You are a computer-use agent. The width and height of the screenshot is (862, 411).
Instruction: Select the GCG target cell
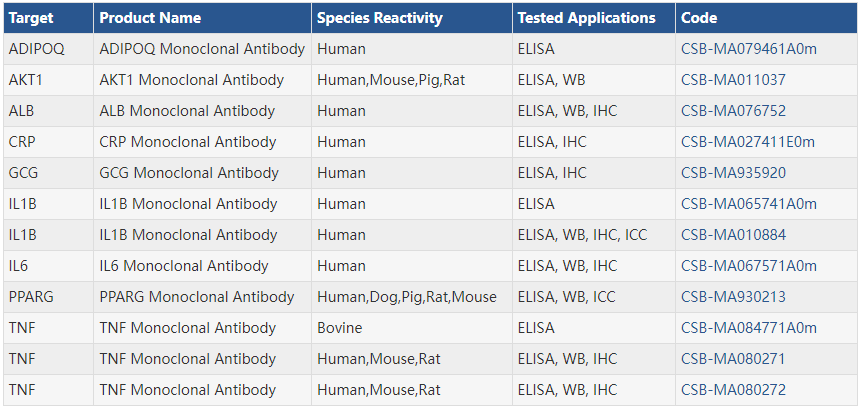coord(24,173)
